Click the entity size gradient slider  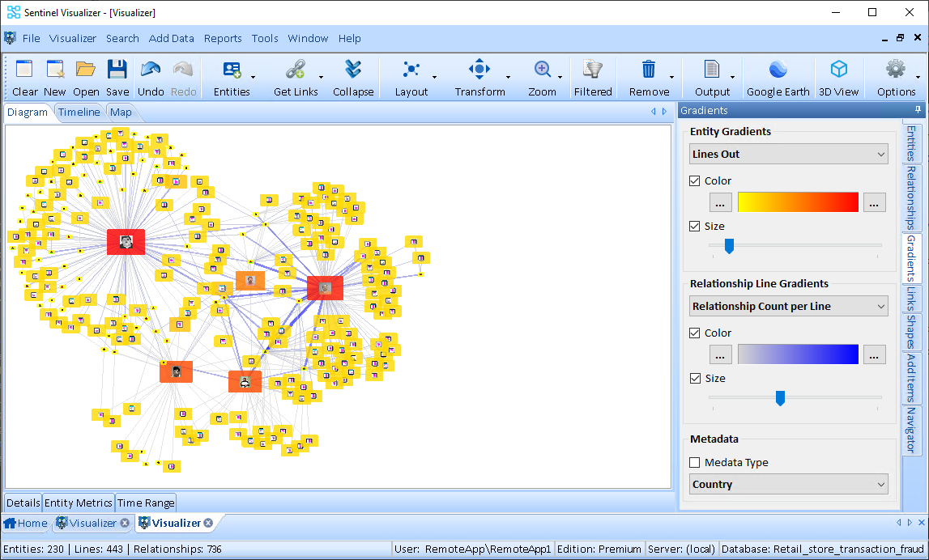point(729,245)
